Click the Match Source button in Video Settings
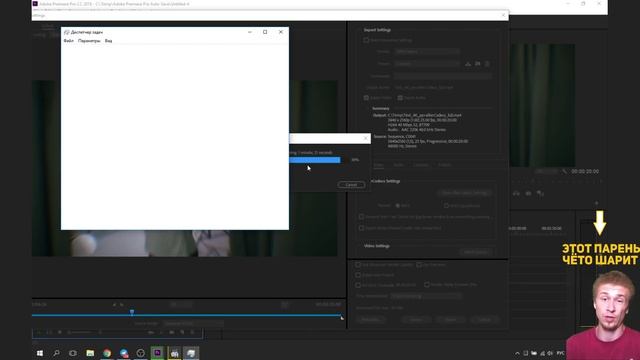The height and width of the screenshot is (360, 640). pyautogui.click(x=476, y=252)
